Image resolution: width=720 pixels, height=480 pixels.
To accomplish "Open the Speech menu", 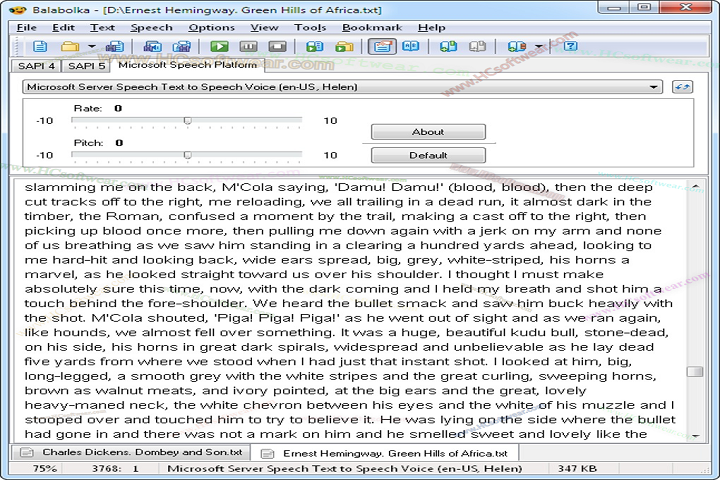I will tap(151, 27).
